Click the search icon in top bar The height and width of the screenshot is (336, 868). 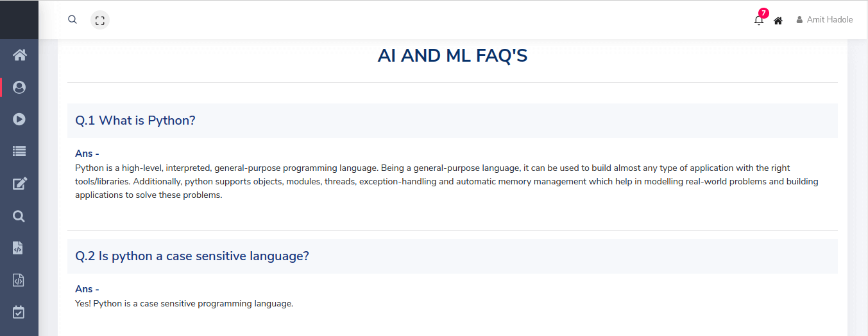[x=72, y=20]
